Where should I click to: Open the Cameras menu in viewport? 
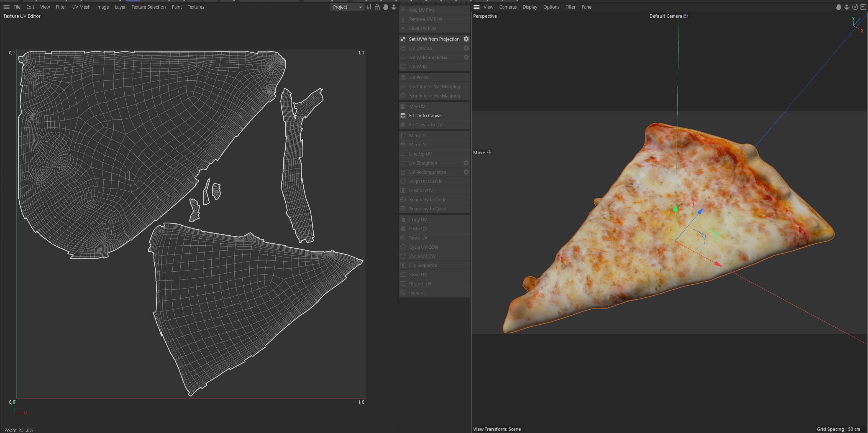click(x=508, y=7)
